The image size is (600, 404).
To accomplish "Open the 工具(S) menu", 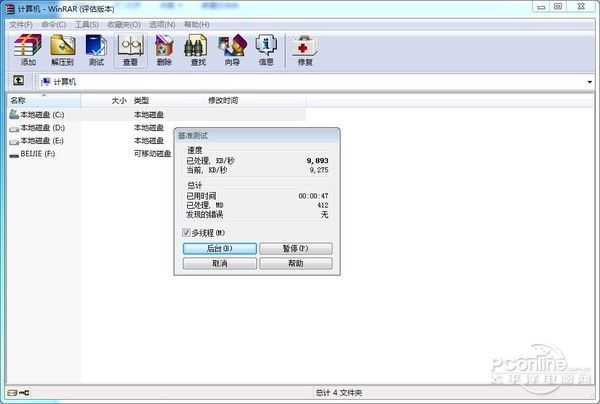I will tap(86, 24).
